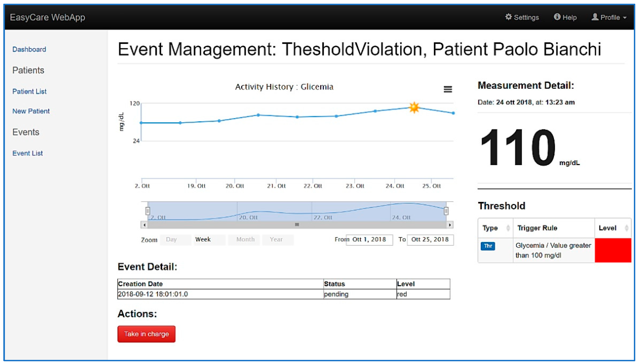Sort threshold table by Type column
The width and height of the screenshot is (638, 364).
coord(508,228)
